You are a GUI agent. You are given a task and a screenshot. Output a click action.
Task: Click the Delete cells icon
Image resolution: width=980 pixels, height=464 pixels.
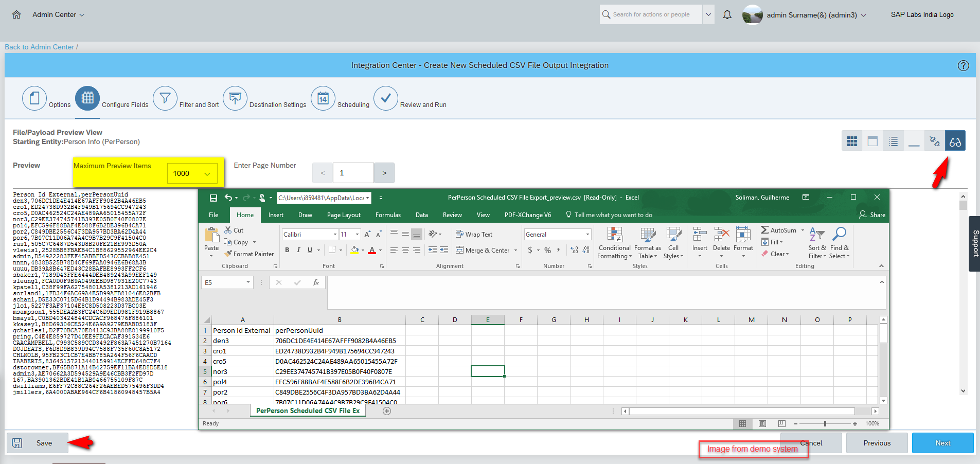tap(721, 235)
